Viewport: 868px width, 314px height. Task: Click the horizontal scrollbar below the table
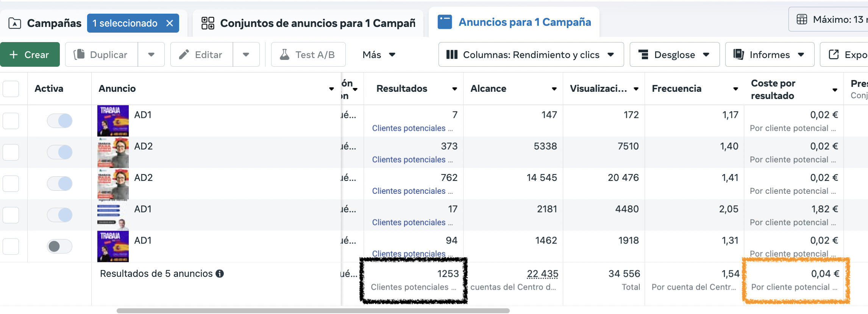click(x=313, y=311)
